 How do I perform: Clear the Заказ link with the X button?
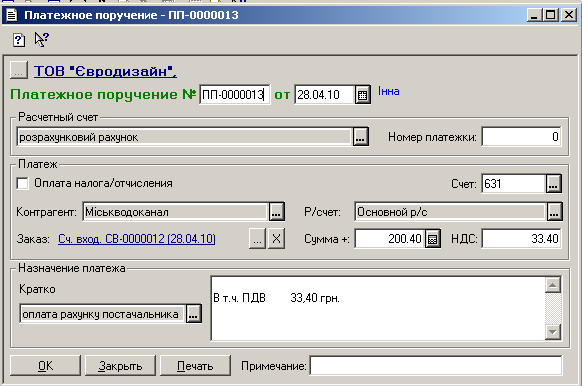(x=276, y=239)
